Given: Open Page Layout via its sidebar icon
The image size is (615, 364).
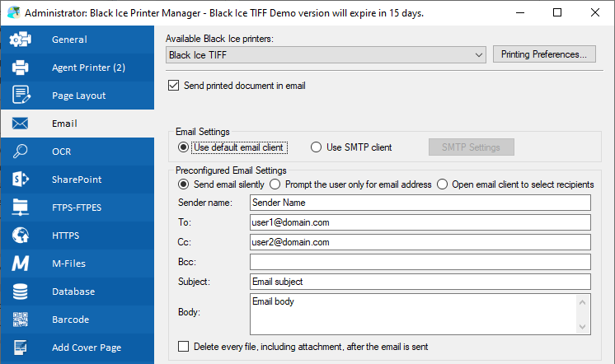Looking at the screenshot, I should point(21,96).
